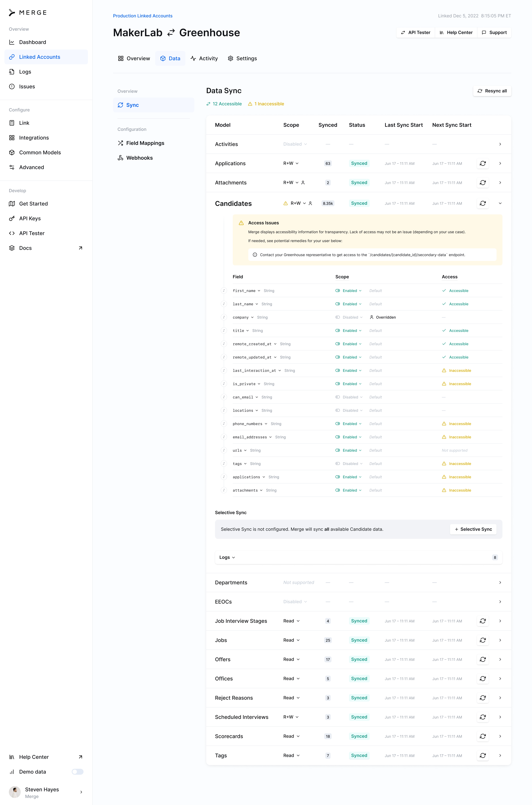This screenshot has width=532, height=805.
Task: Click Steven Hayes profile avatar
Action: point(15,792)
